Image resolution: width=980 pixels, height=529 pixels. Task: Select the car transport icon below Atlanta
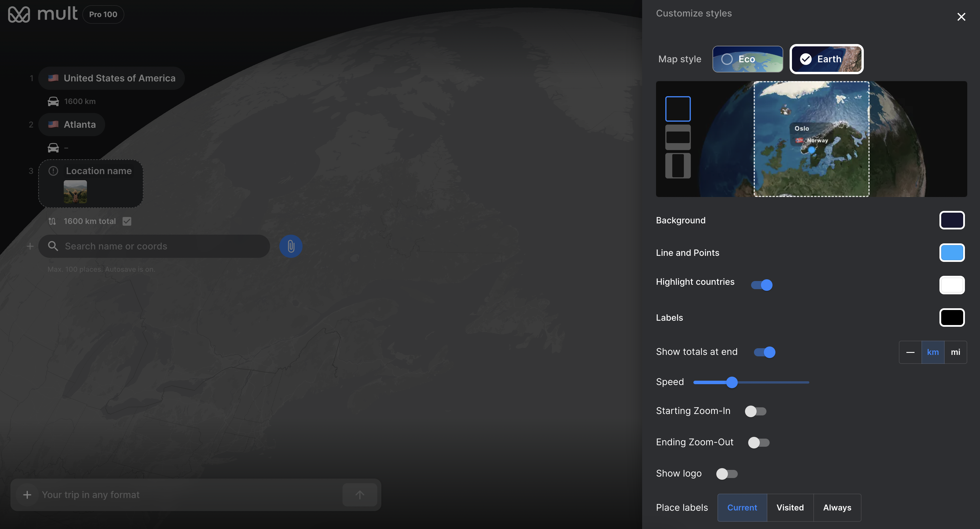coord(53,147)
